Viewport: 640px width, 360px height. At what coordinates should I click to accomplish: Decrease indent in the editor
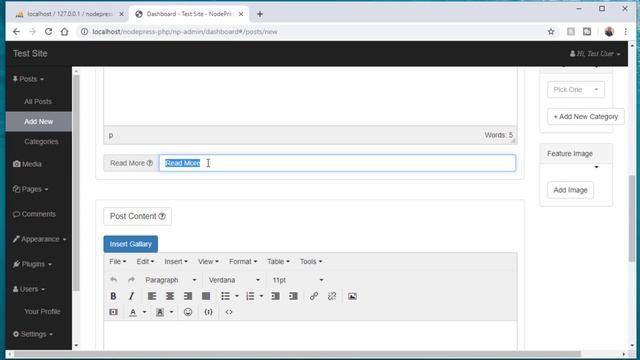(x=276, y=296)
